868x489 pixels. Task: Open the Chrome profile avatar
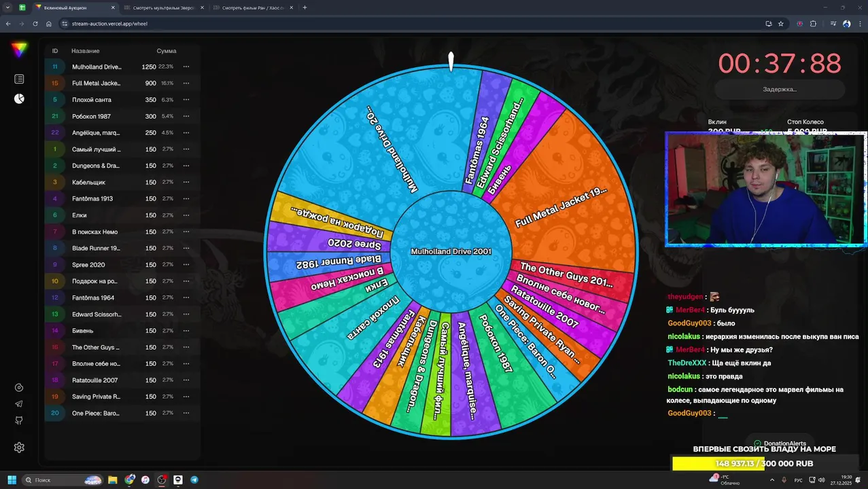847,23
